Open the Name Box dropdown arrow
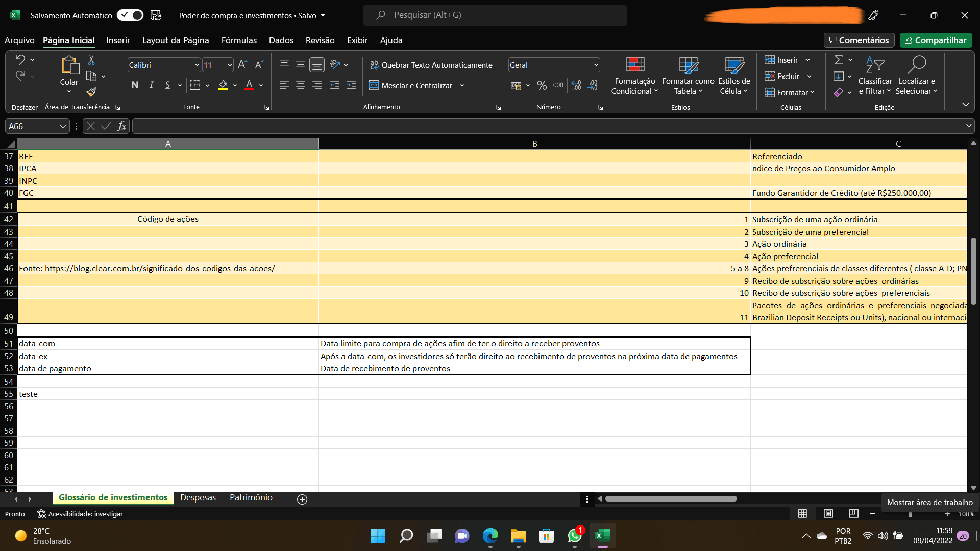Viewport: 980px width, 551px height. (x=63, y=127)
